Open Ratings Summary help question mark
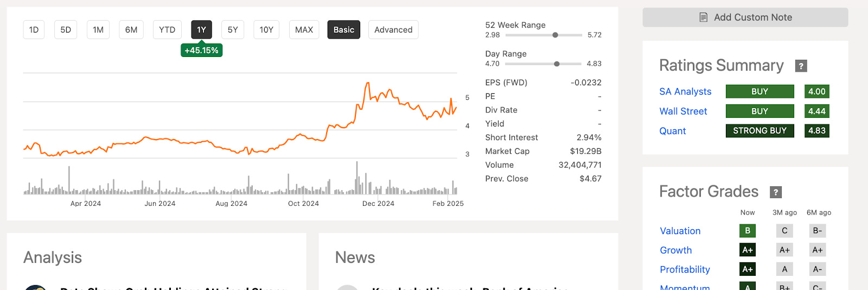The height and width of the screenshot is (290, 868). click(x=801, y=66)
